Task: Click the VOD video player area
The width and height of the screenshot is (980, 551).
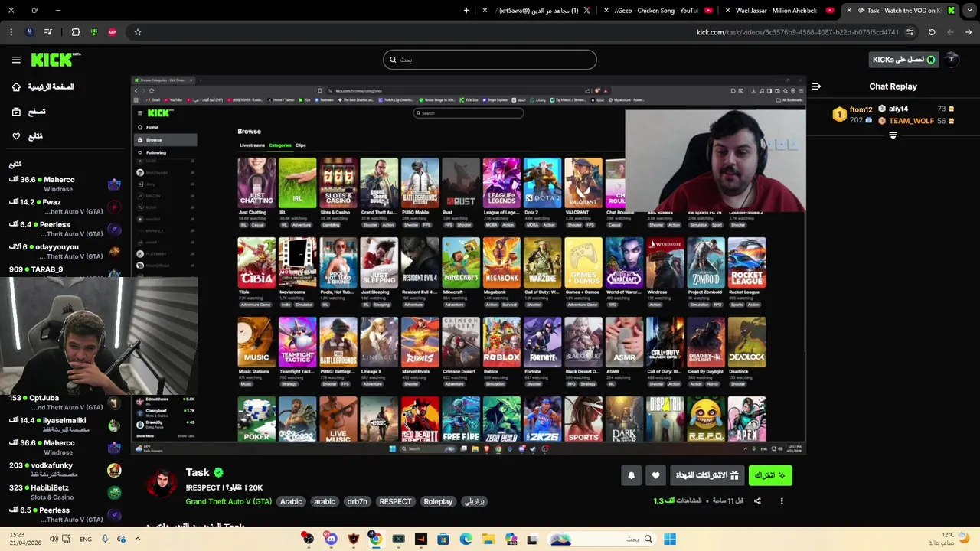Action: 469,265
